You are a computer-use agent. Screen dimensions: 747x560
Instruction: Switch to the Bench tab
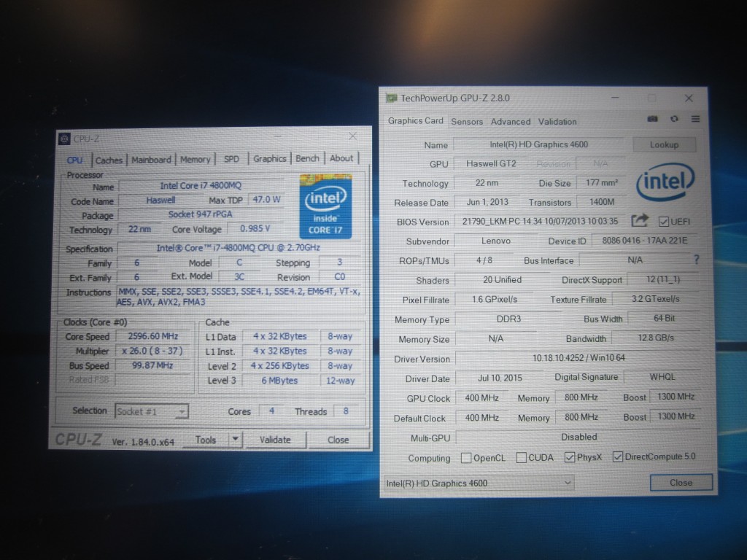(307, 158)
